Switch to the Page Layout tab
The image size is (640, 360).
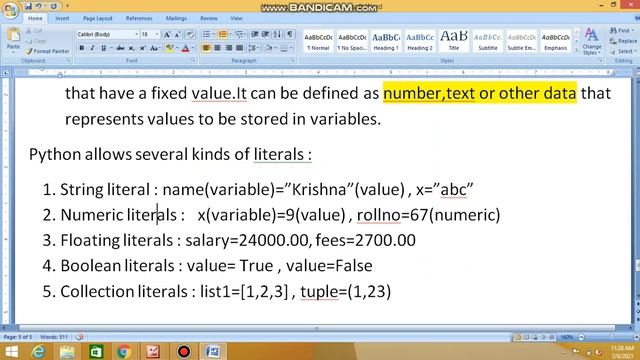98,18
